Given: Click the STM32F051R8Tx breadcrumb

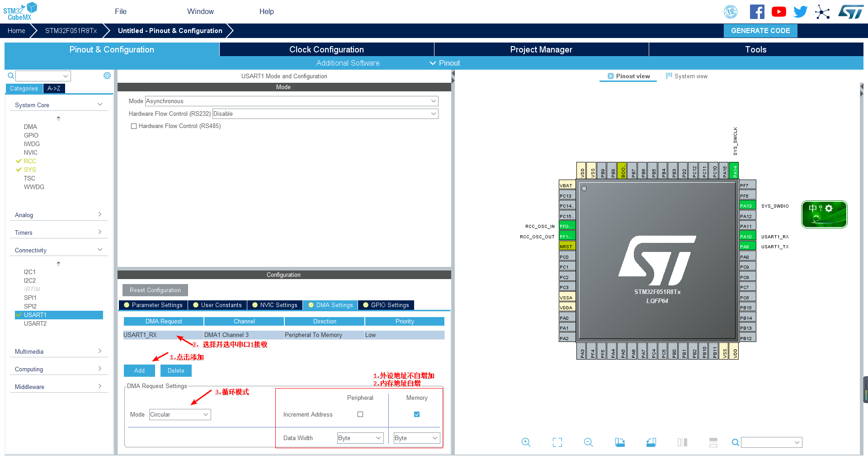Looking at the screenshot, I should pos(71,31).
